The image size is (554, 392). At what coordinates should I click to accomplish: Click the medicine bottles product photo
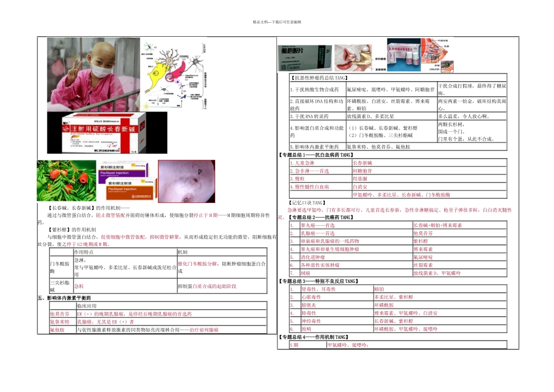(x=404, y=55)
